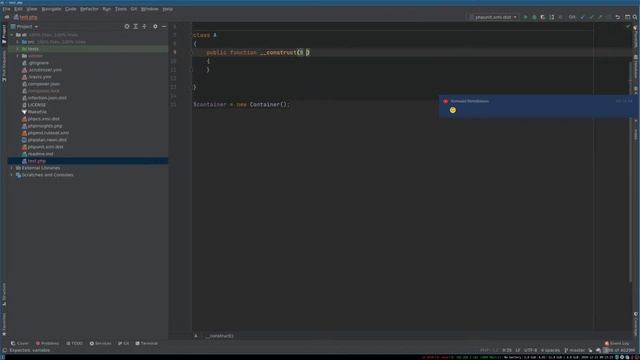Open the Window menu
This screenshot has width=640, height=360.
(x=149, y=9)
